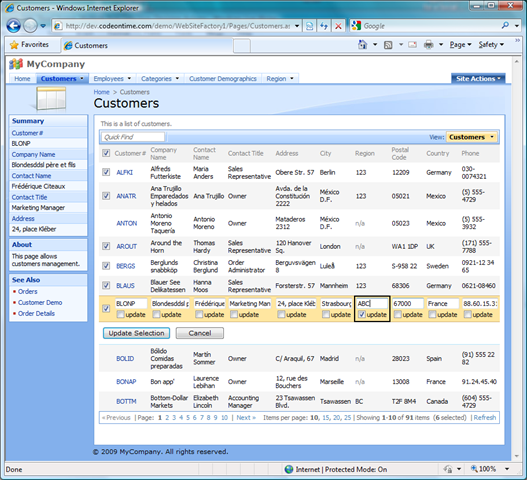Open the BOLID customer link
Viewport: 527px width, 480px height.
[x=125, y=359]
